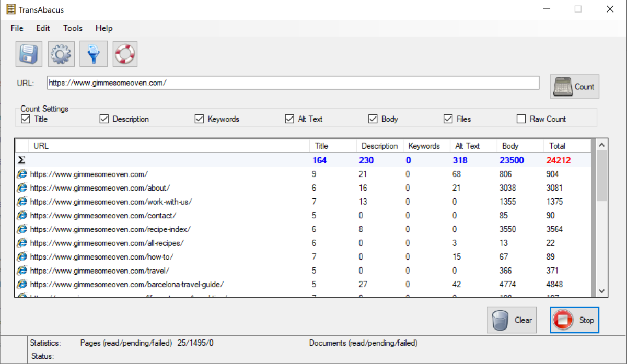627x364 pixels.
Task: Click the page icon of the /travel/ row
Action: click(x=22, y=271)
